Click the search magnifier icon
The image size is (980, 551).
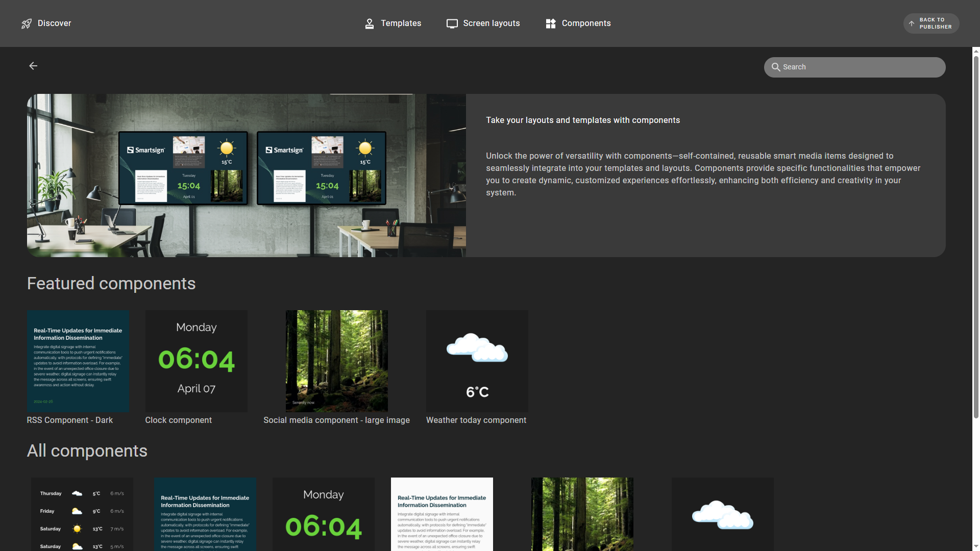pyautogui.click(x=776, y=67)
